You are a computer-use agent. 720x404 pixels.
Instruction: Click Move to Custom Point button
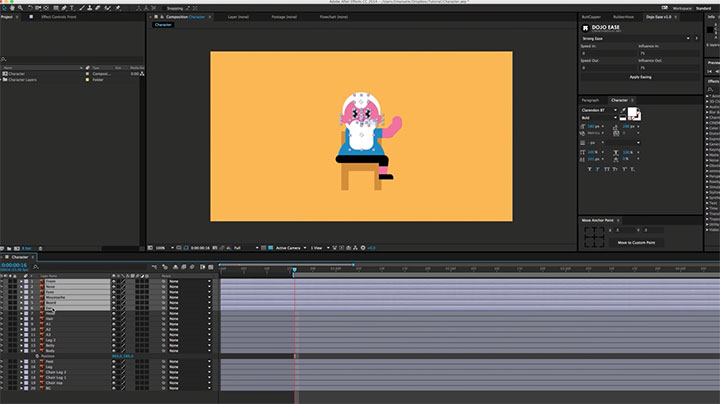[x=636, y=242]
